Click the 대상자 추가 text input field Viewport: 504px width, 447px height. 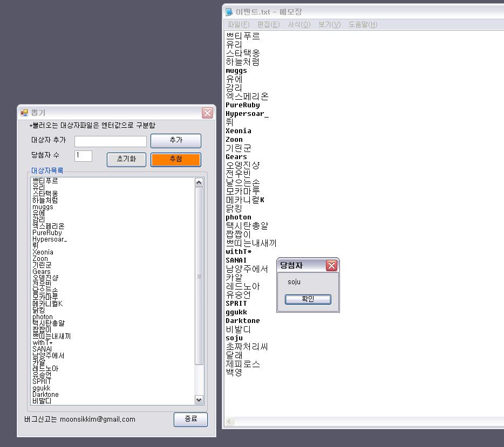click(111, 141)
